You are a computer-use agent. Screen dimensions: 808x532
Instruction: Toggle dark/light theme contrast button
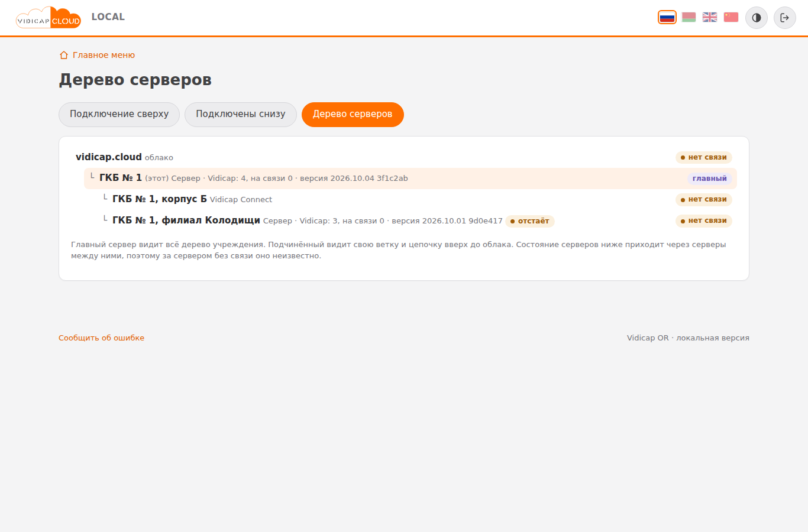point(757,18)
